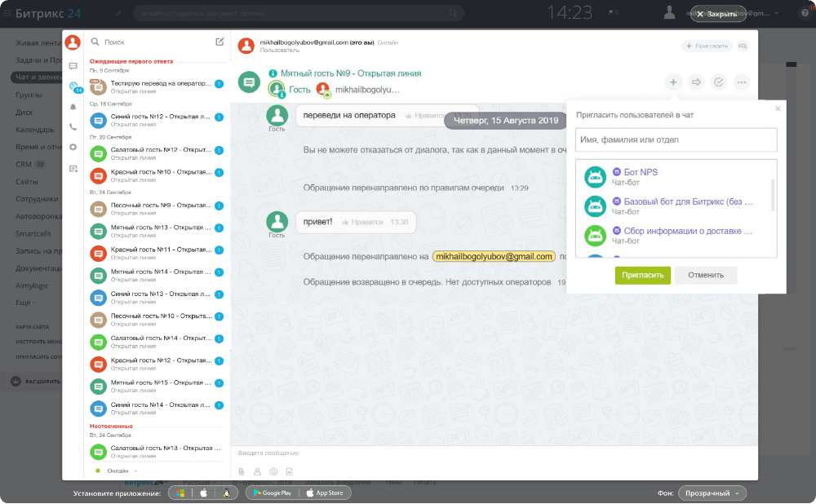Open Красный гость №10 conversation
816x504 pixels.
point(157,176)
